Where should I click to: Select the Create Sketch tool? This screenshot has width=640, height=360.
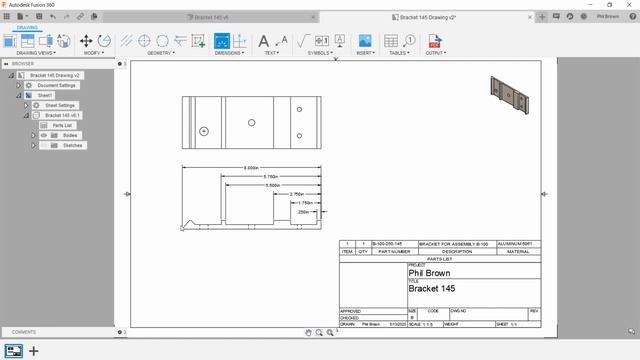pyautogui.click(x=198, y=41)
